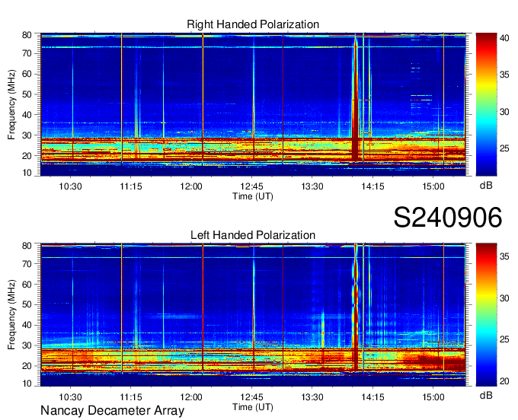This screenshot has height=420, width=518.
Task: Click the 60 MHz tick label on the upper plot
Action: [27, 74]
